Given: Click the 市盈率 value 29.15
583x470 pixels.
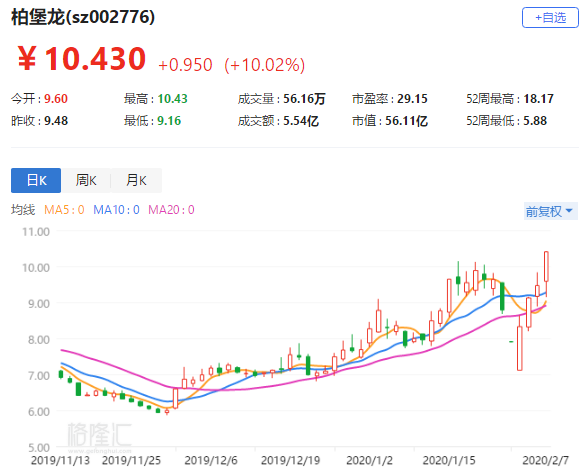Looking at the screenshot, I should (x=412, y=99).
